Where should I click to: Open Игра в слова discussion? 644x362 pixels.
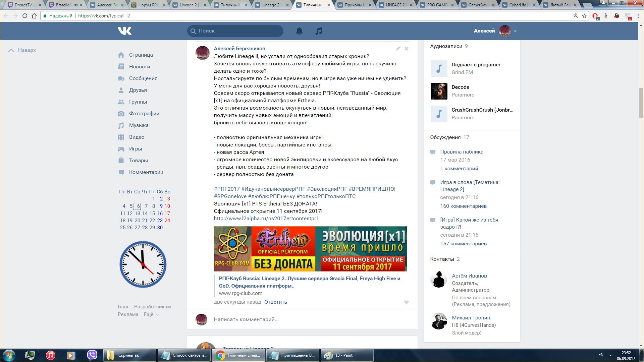click(470, 186)
